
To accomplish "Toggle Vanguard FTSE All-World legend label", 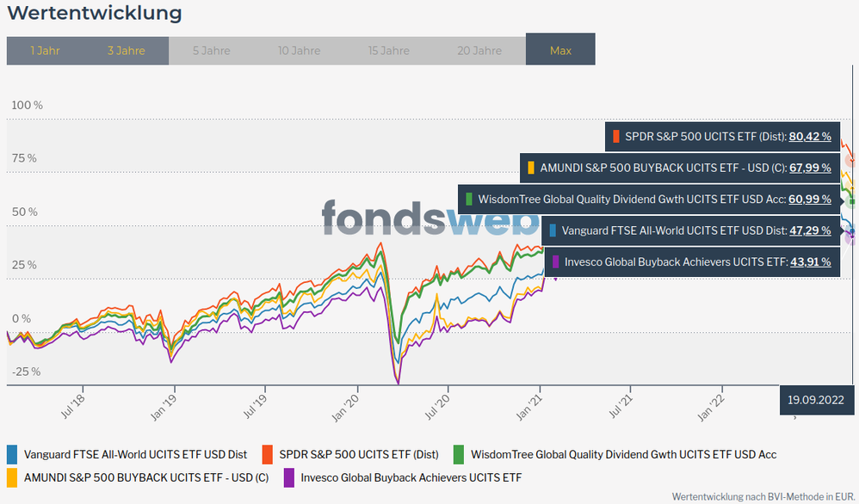I will coord(135,454).
